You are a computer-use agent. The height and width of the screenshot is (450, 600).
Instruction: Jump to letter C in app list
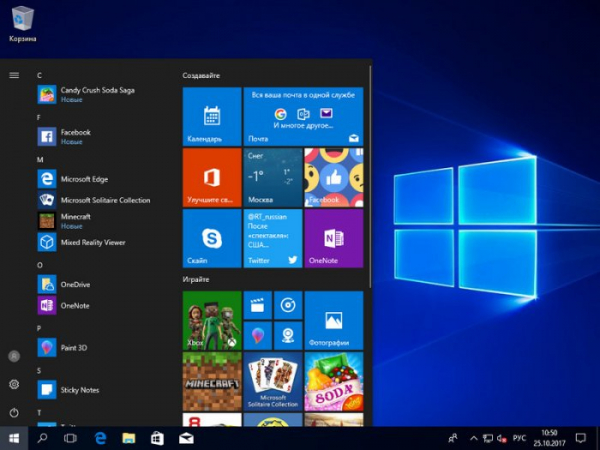pyautogui.click(x=39, y=75)
